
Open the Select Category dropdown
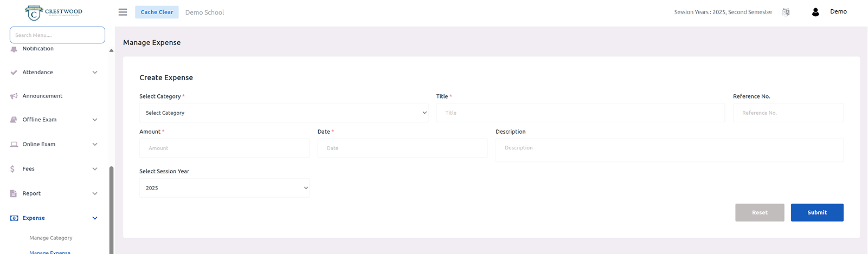(x=284, y=113)
